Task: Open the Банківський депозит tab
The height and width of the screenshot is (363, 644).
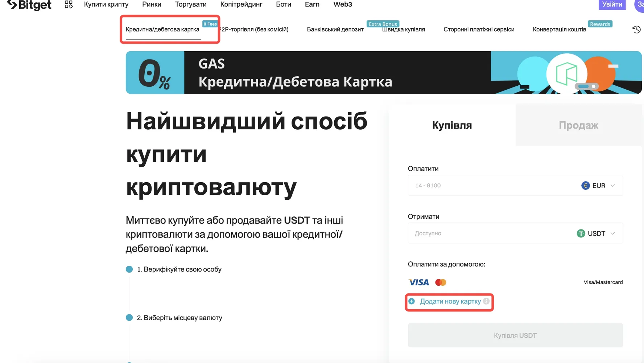Action: pyautogui.click(x=335, y=29)
